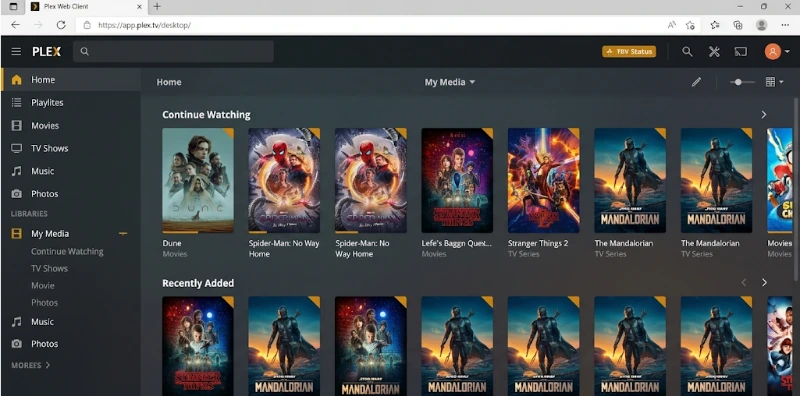Open Continue Watching under My Media
This screenshot has height=396, width=800.
(x=67, y=252)
